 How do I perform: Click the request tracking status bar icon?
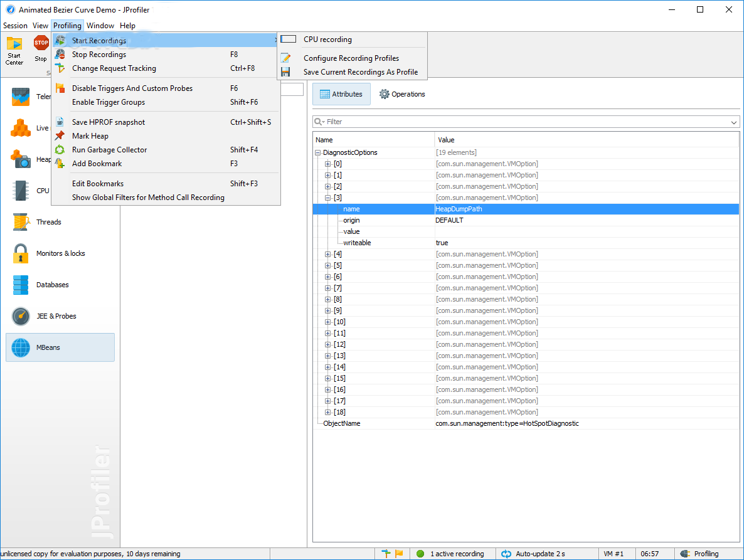click(386, 553)
